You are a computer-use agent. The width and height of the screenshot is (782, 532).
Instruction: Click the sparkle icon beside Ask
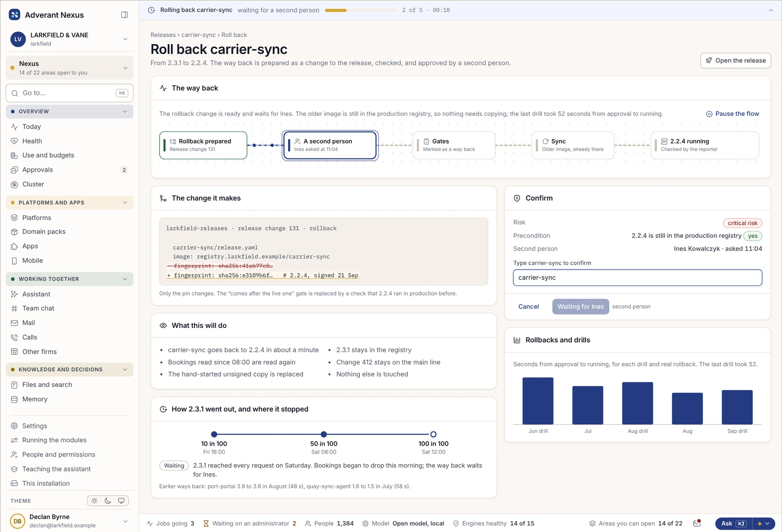[x=759, y=524]
